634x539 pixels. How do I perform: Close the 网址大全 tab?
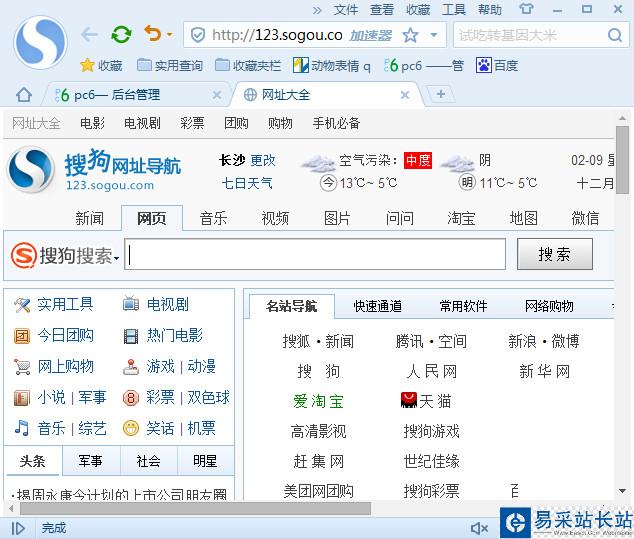click(405, 95)
